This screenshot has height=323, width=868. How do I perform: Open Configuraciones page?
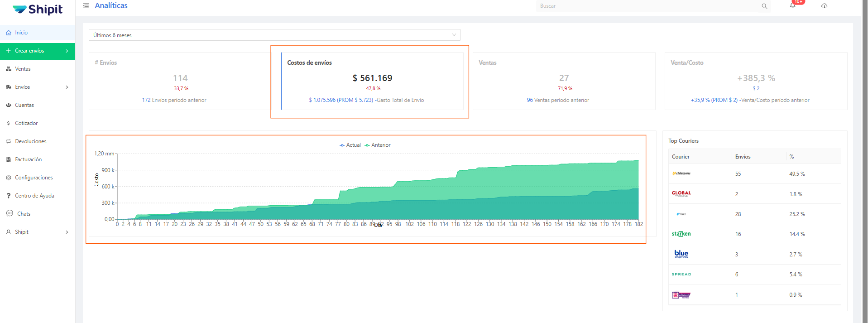(x=38, y=178)
